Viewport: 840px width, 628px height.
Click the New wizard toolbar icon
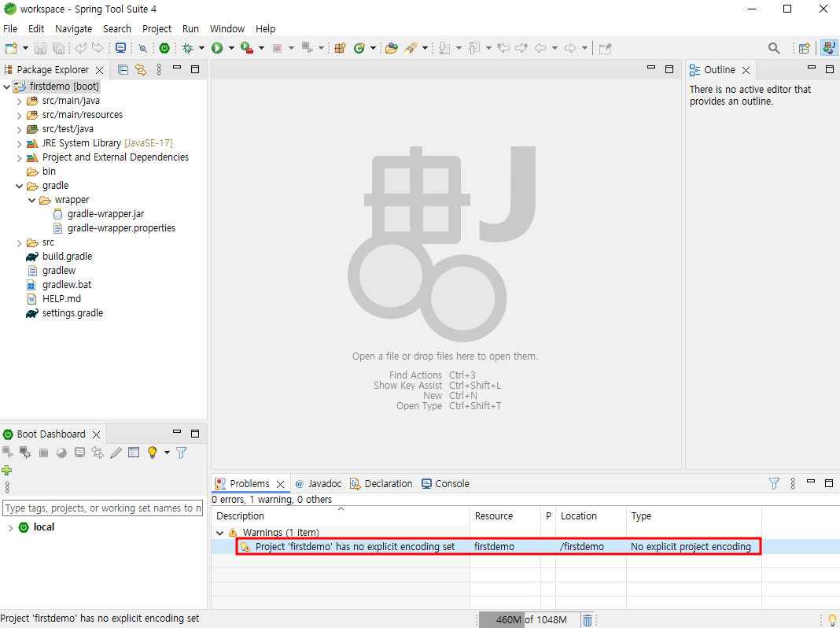click(x=11, y=48)
